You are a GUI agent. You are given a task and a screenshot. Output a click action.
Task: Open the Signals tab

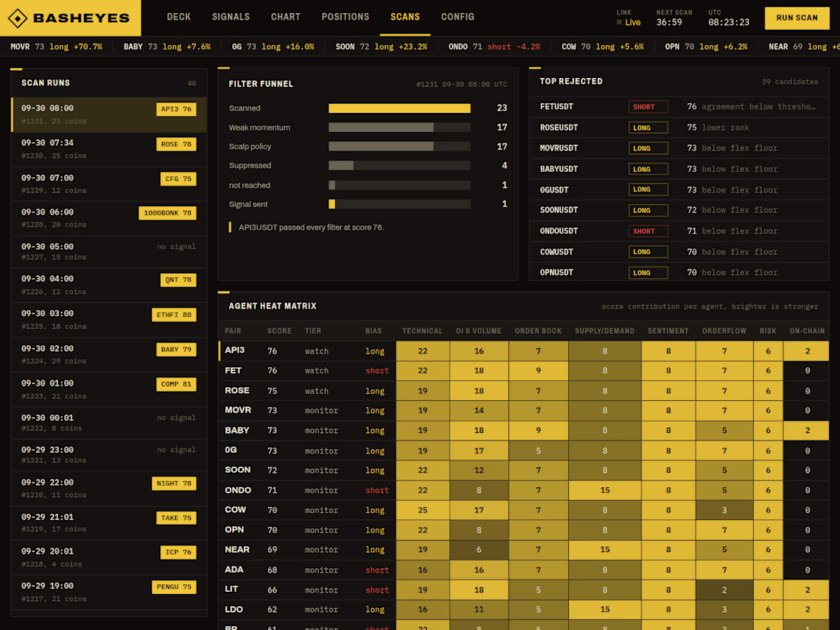coord(231,17)
